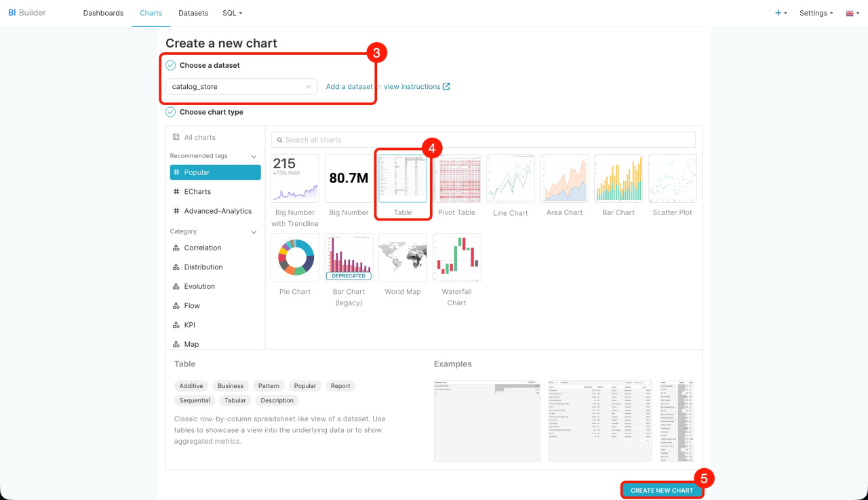
Task: Collapse the Recommended tags section
Action: pos(254,156)
